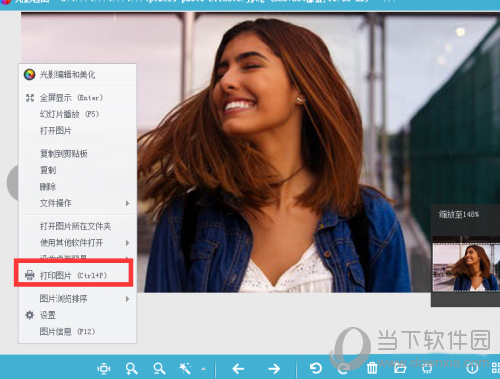Image resolution: width=500 pixels, height=379 pixels.
Task: Expand the small arrow beside magic wand
Action: (x=203, y=369)
